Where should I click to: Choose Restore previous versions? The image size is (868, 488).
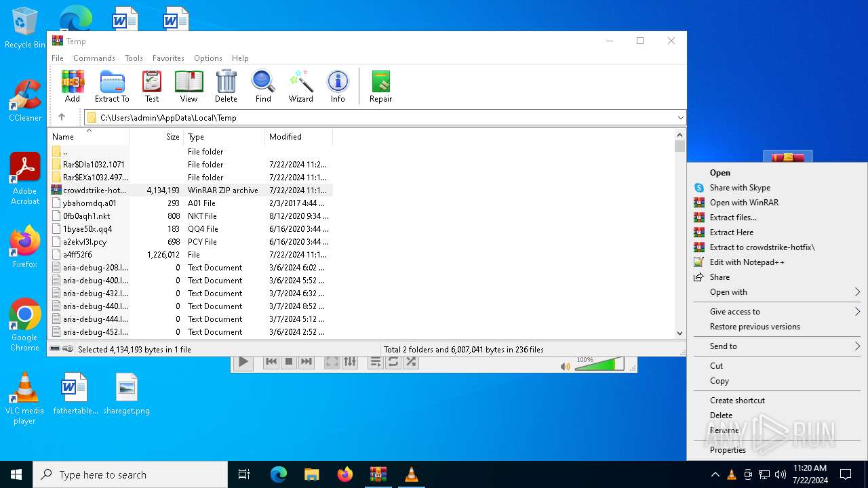[777, 327]
